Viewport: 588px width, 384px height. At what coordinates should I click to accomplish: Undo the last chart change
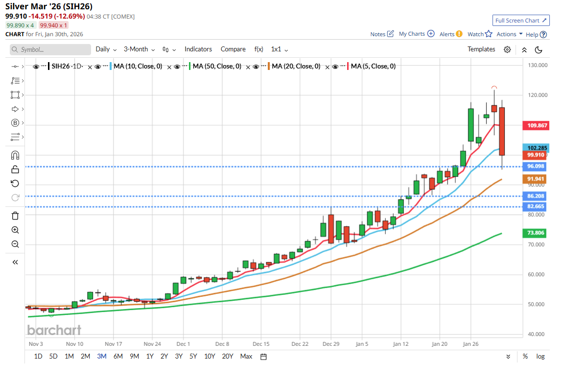point(15,183)
